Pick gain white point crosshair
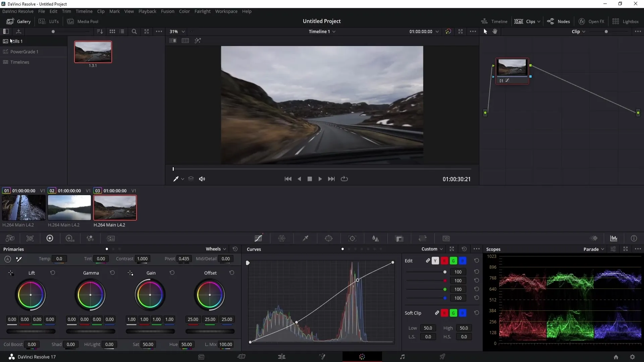Viewport: 644px width, 362px height. coord(130,273)
